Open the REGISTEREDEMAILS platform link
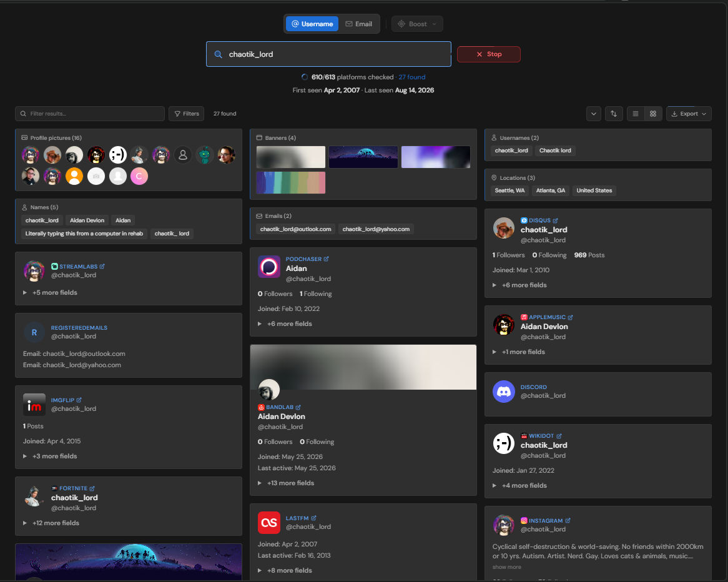This screenshot has width=728, height=582. click(79, 328)
